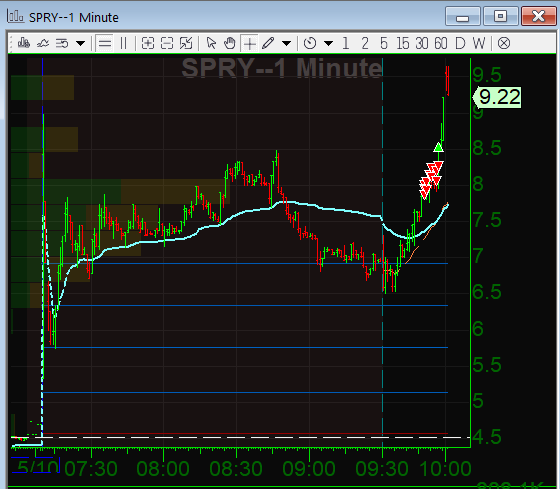Expand dropdown next to list settings icon
Viewport: 560px width, 489px height.
(81, 44)
